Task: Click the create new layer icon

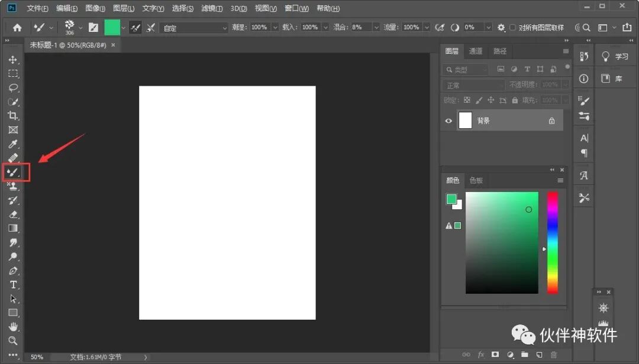Action: click(x=539, y=355)
